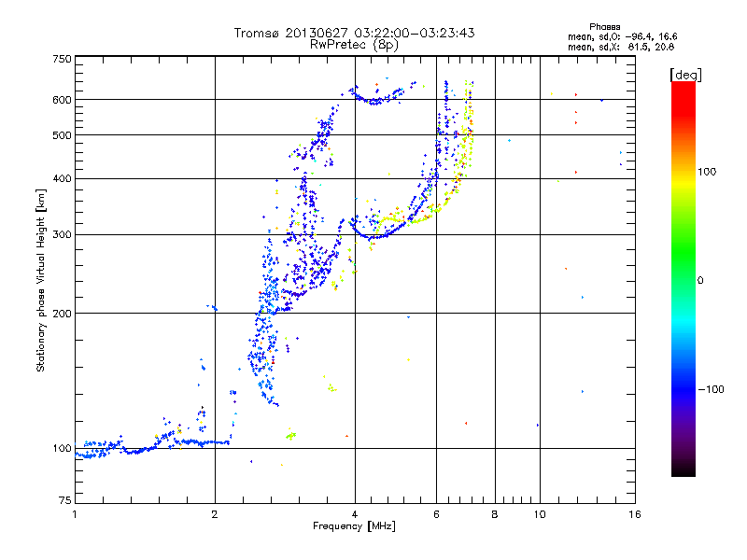Screen dimensions: 747x560
Task: Select the 'mean, sd,X: 81.5, 20.8' line
Action: 621,47
